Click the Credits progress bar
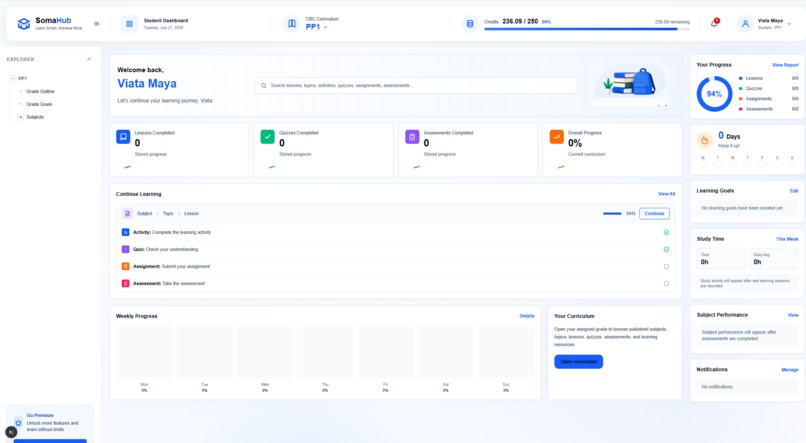The image size is (806, 443). [x=587, y=29]
